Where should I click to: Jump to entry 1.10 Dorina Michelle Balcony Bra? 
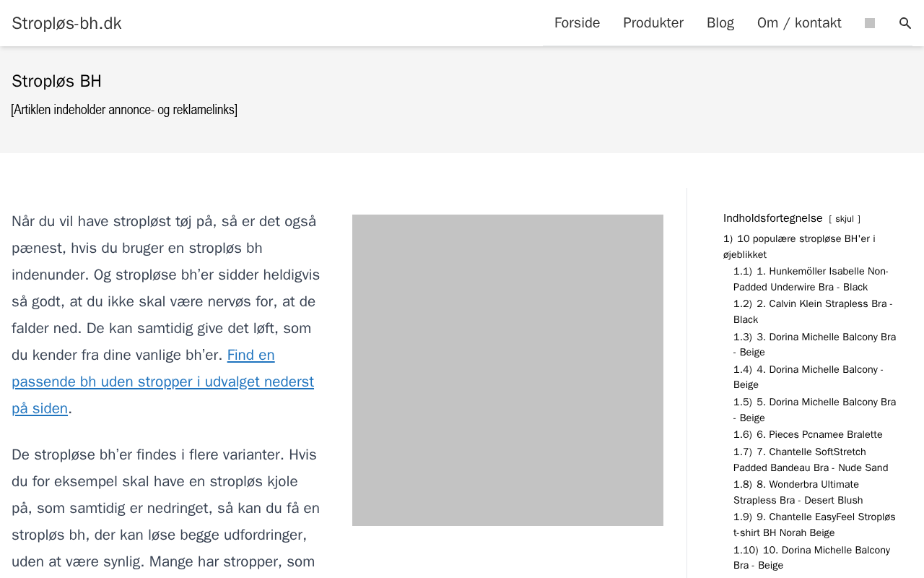(x=811, y=558)
